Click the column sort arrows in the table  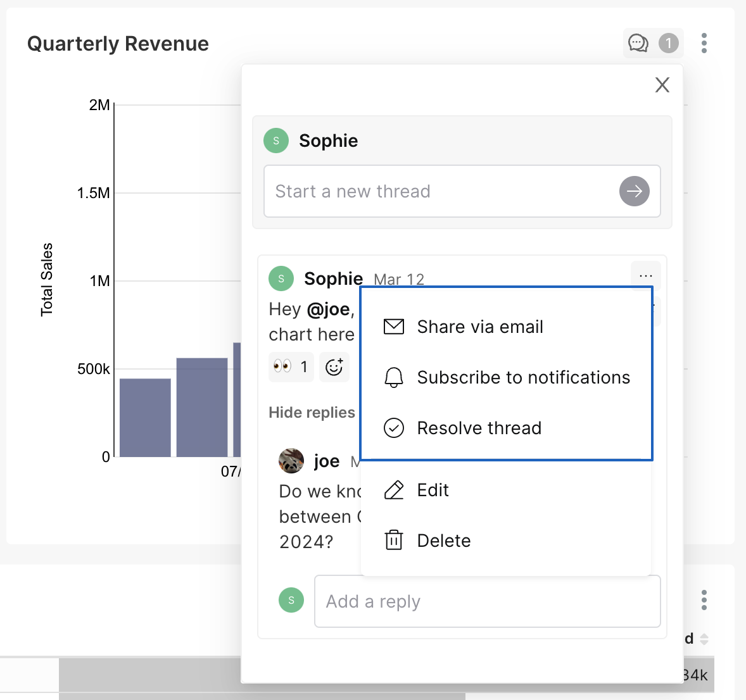[704, 639]
